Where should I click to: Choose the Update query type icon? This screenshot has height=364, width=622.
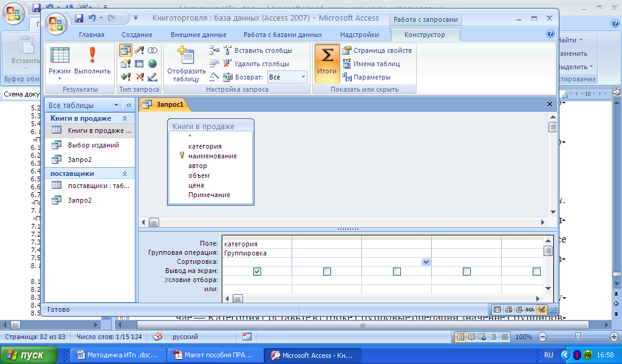[139, 50]
